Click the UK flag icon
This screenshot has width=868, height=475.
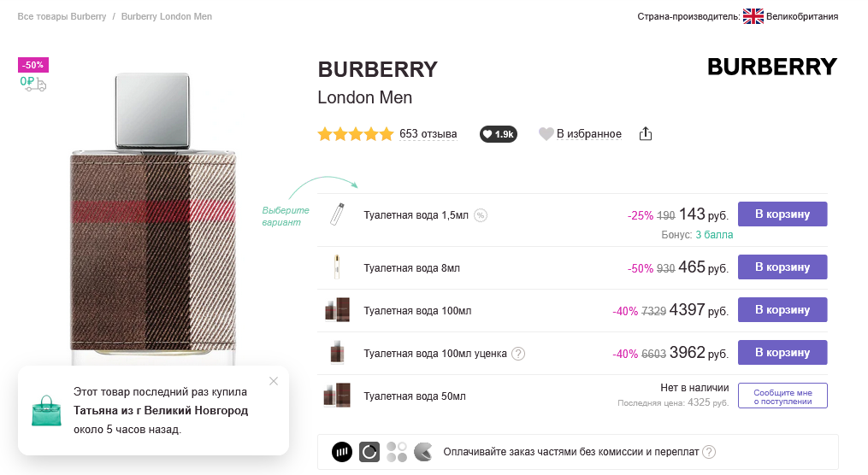[753, 16]
